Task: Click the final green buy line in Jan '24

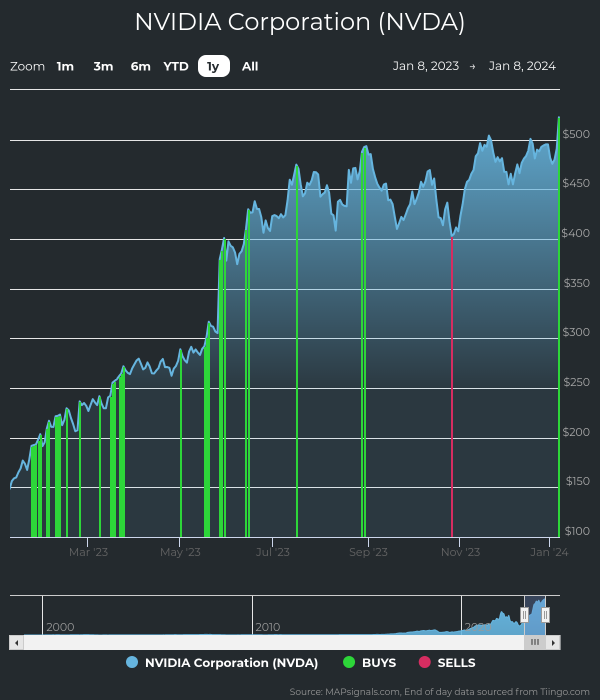Action: 558,327
